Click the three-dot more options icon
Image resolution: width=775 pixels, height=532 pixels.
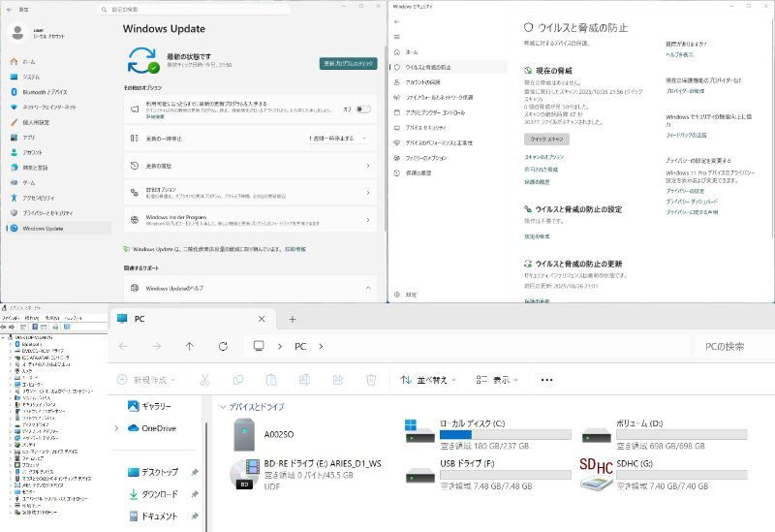pyautogui.click(x=546, y=380)
